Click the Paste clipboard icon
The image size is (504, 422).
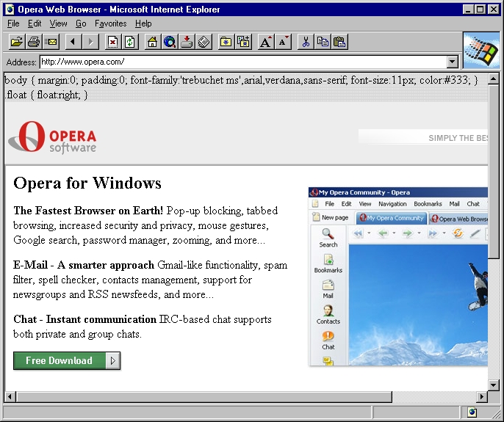point(339,42)
